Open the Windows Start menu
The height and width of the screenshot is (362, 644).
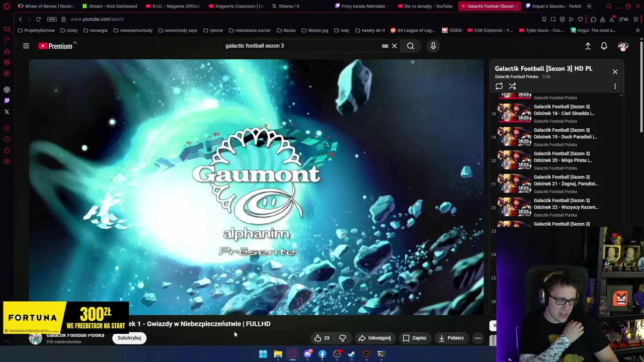click(x=263, y=354)
